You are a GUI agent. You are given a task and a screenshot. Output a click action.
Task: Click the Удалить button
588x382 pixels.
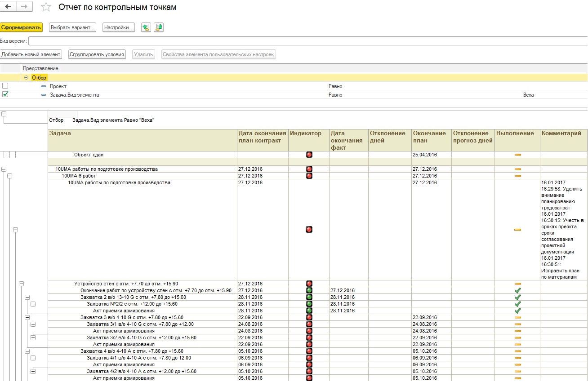click(x=143, y=54)
